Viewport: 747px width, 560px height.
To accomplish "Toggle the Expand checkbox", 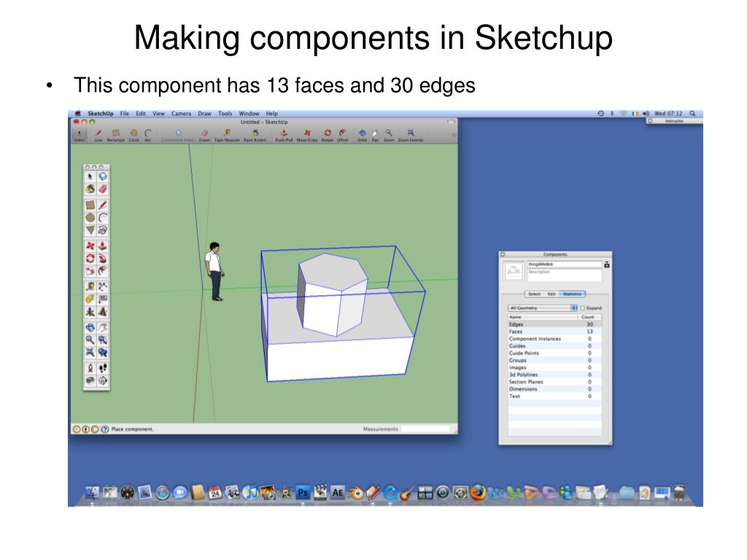I will tap(583, 308).
